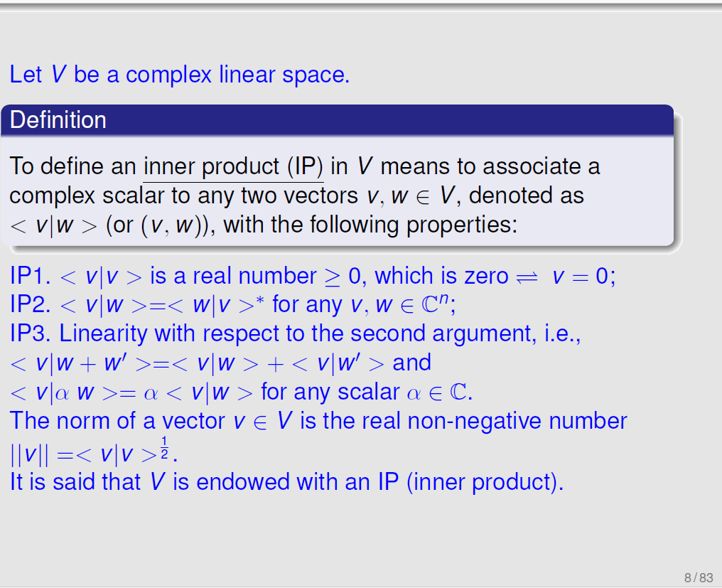722x588 pixels.
Task: Click the Definition block title bar
Action: [x=337, y=120]
